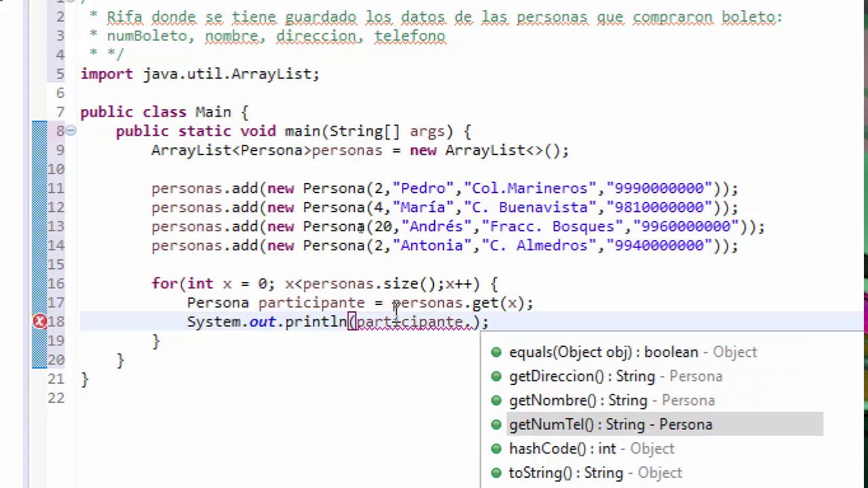The width and height of the screenshot is (868, 488).
Task: Click the line adding "Pedro" to personas
Action: point(445,188)
